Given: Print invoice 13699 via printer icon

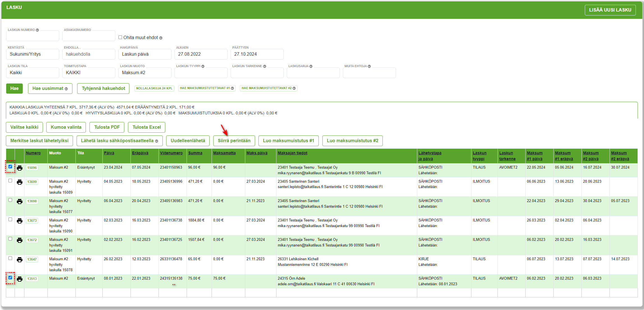Looking at the screenshot, I should click(20, 182).
